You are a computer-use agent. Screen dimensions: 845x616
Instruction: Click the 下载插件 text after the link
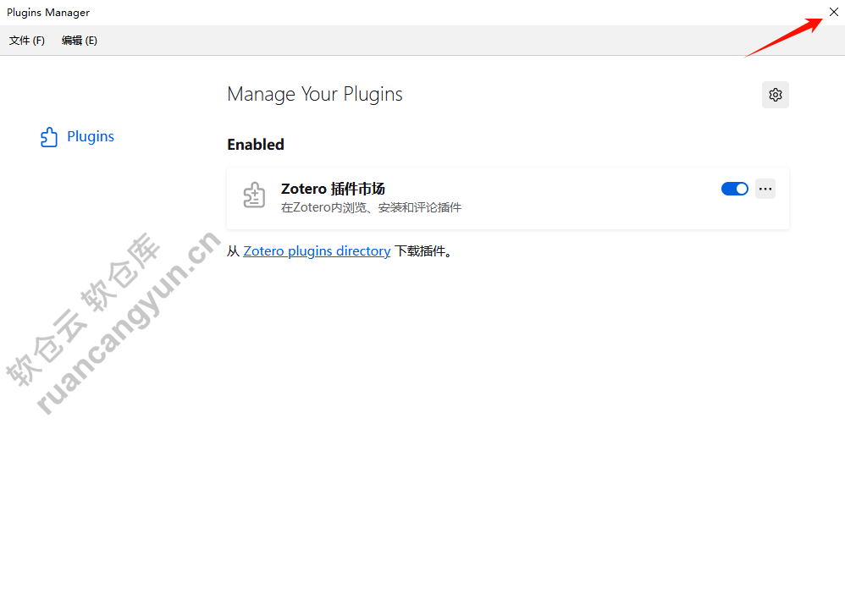423,251
